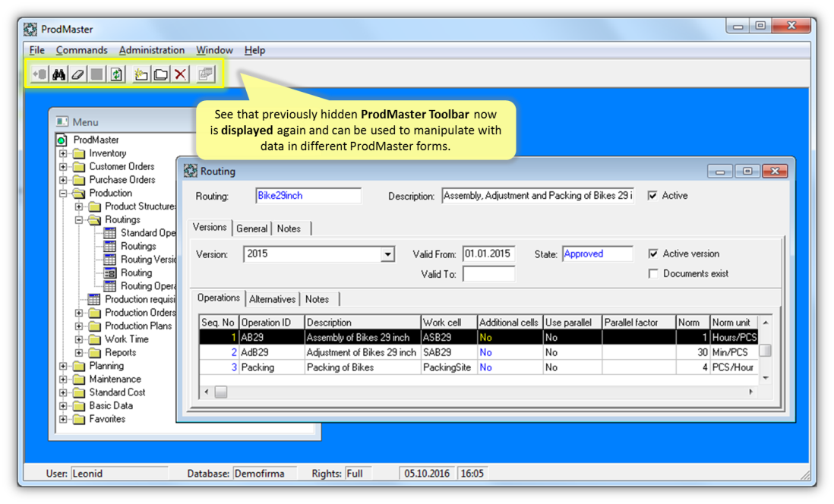The height and width of the screenshot is (504, 834).
Task: Click the form icon beside Routing tree item
Action: [109, 272]
